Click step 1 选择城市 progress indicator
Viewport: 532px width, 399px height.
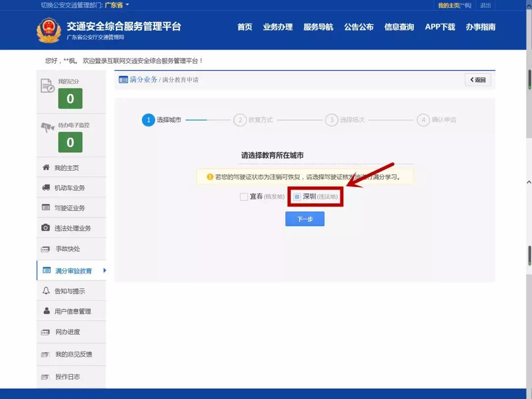coord(148,120)
